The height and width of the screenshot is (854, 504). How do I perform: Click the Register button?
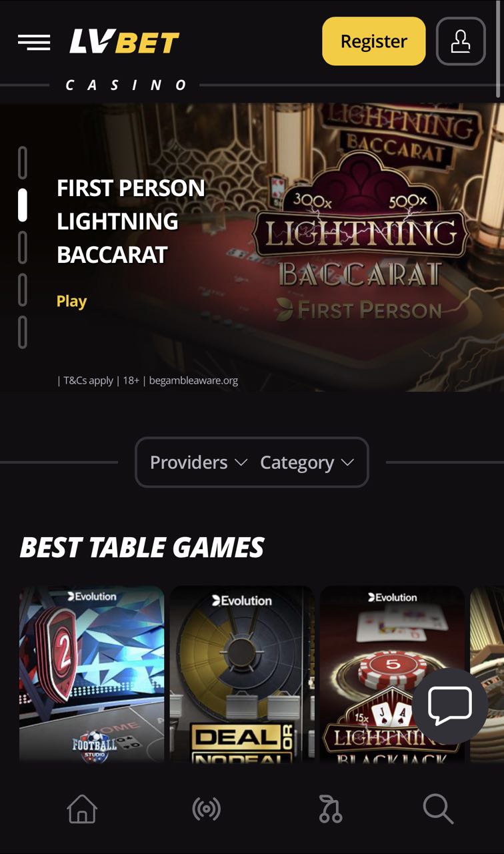point(374,41)
